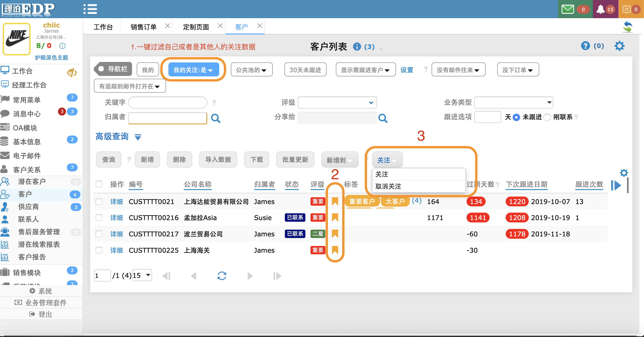Click the 查询 button
644x337 pixels.
[109, 160]
